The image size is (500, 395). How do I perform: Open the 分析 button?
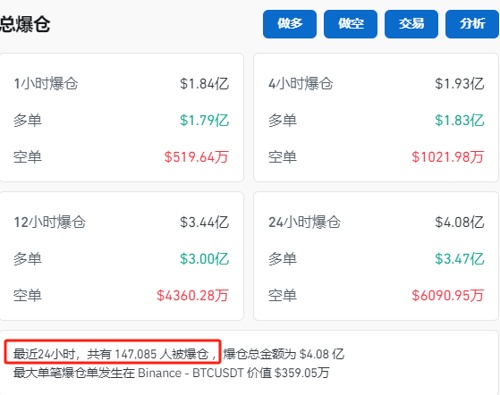(472, 24)
